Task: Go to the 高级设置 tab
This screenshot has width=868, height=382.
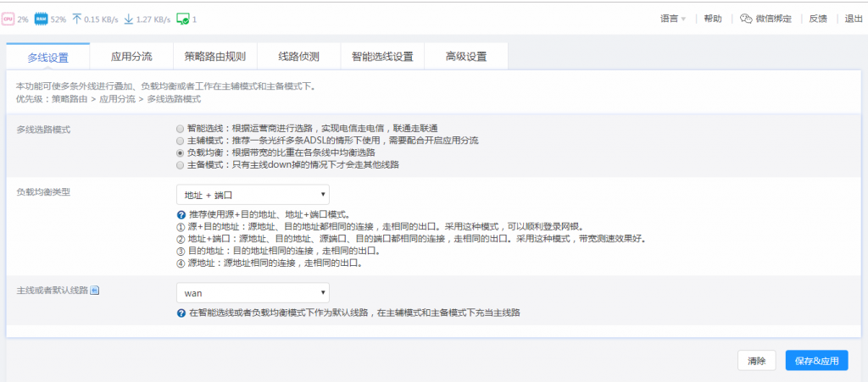Action: pos(466,57)
